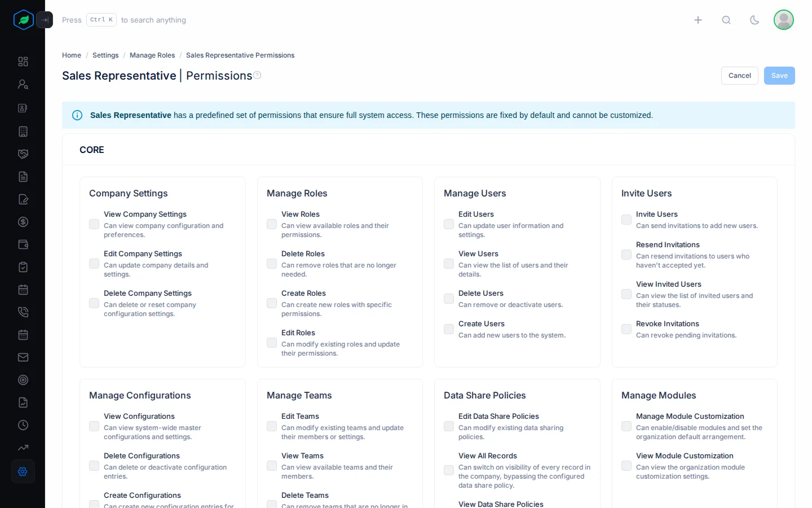Open the contact card icon in sidebar
Image resolution: width=812 pixels, height=508 pixels.
click(23, 108)
